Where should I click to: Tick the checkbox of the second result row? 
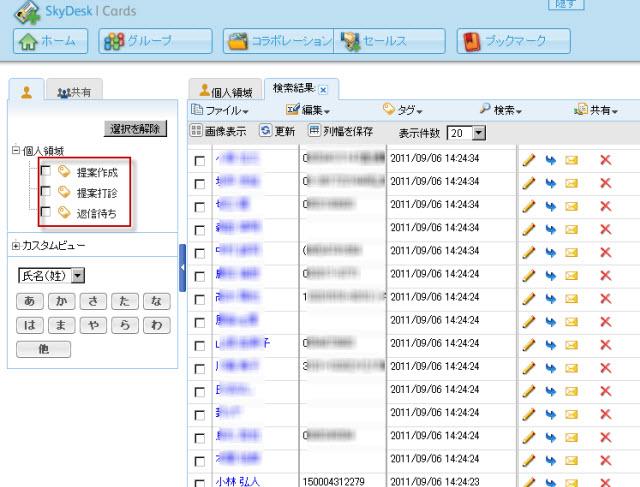point(200,184)
